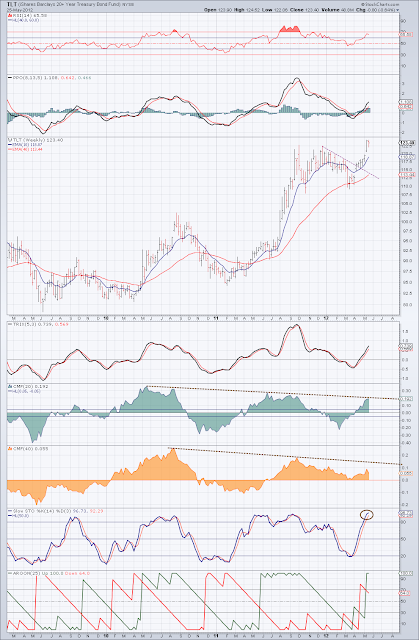Click the blue EMA(10) legend entry
This screenshot has height=640, width=419.
pyautogui.click(x=25, y=144)
